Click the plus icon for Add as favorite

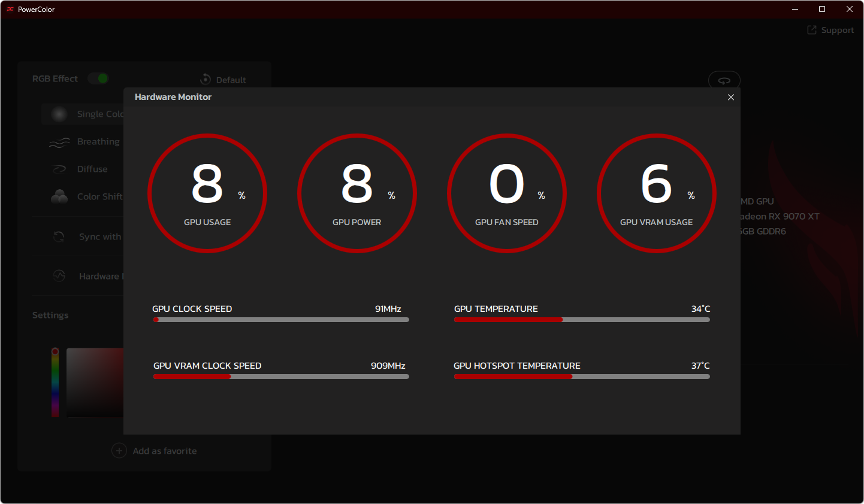[119, 451]
